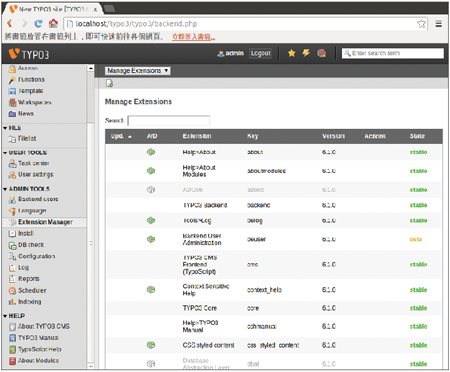The width and height of the screenshot is (450, 372).
Task: Deactivate Backend User Administration extension
Action: [x=151, y=239]
